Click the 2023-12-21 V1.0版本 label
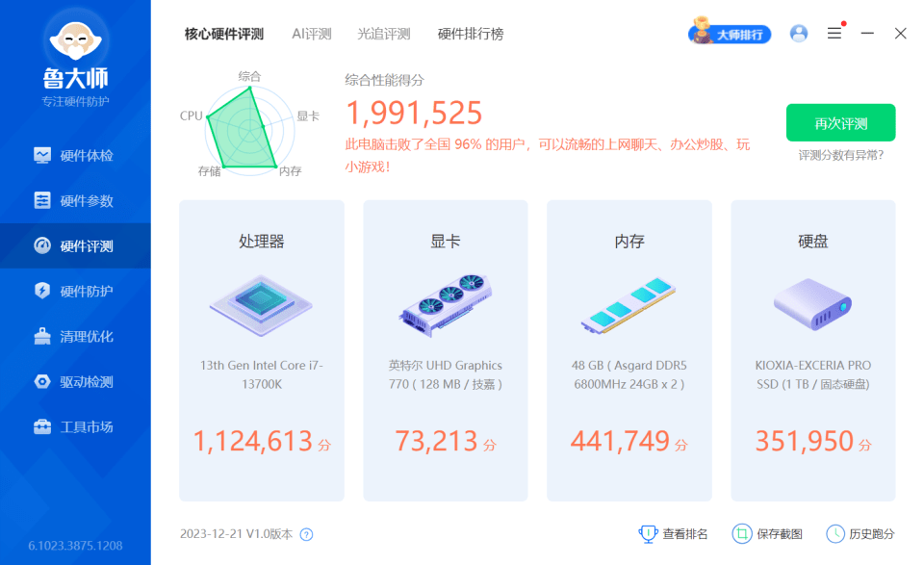Image resolution: width=924 pixels, height=565 pixels. tap(237, 534)
